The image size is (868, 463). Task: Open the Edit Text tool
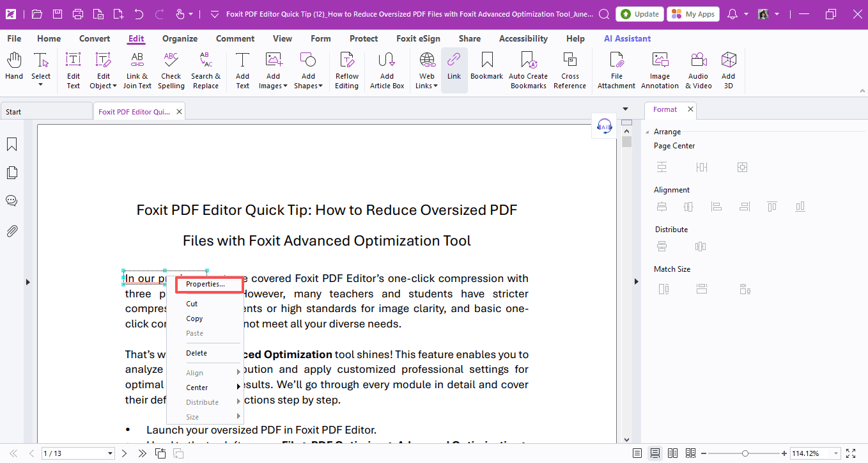pyautogui.click(x=74, y=70)
